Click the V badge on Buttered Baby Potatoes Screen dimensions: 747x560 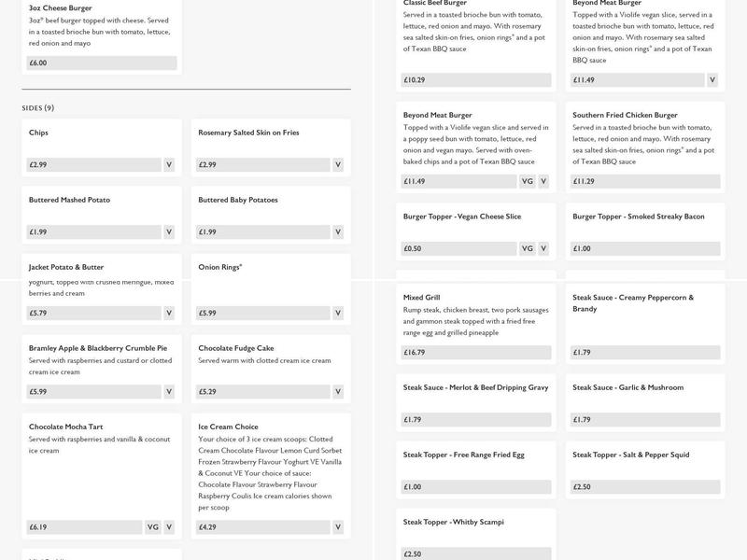point(338,232)
